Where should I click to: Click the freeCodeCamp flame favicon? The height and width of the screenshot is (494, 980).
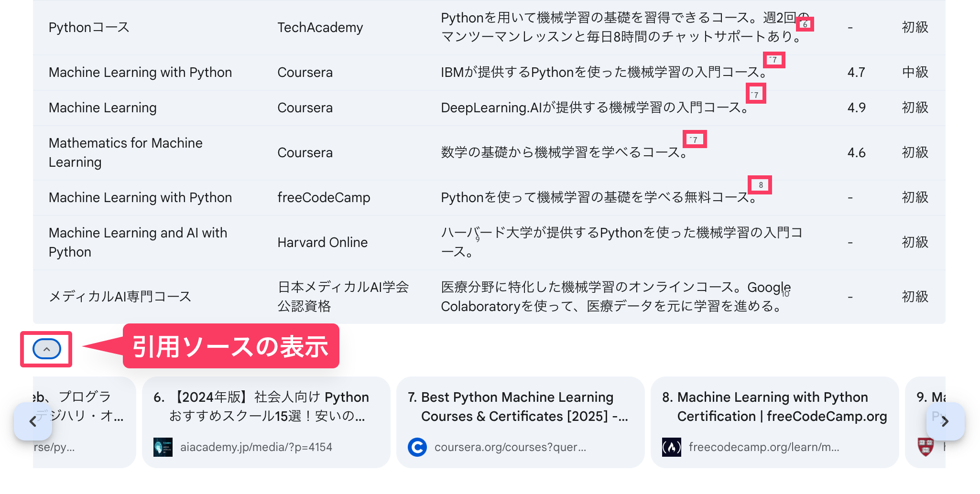672,447
